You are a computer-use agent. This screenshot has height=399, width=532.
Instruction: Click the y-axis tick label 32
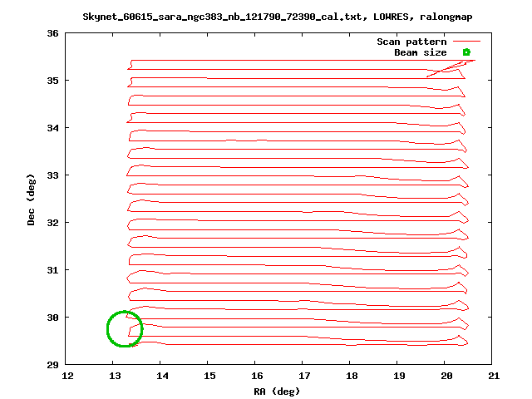point(52,223)
